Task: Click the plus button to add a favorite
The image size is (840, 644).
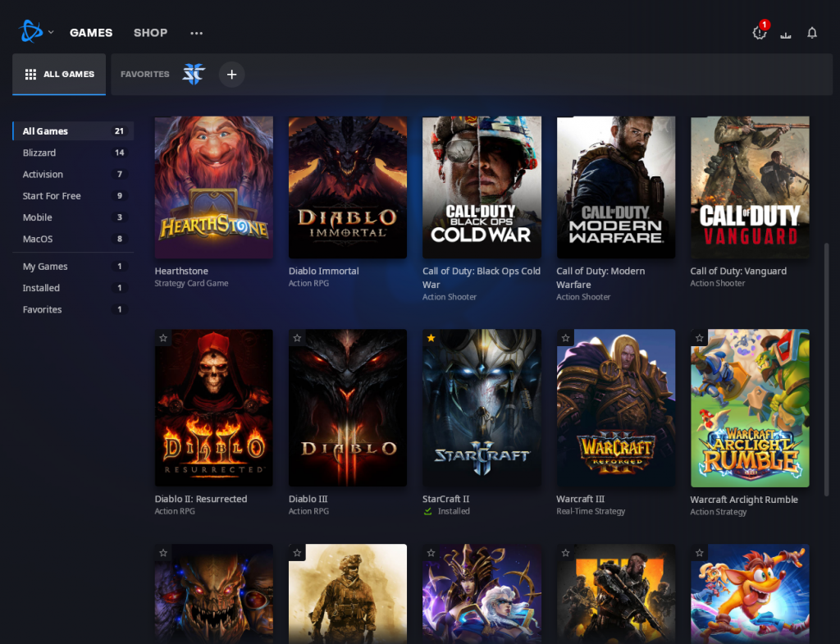Action: coord(232,75)
